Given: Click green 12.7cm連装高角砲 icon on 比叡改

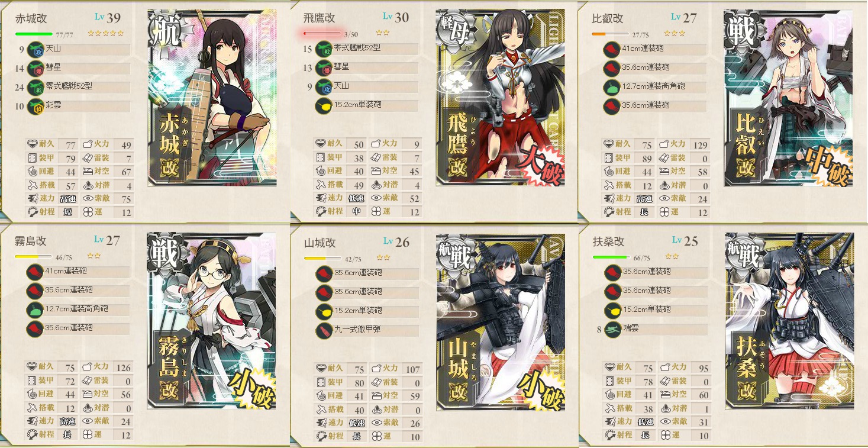Looking at the screenshot, I should point(611,86).
